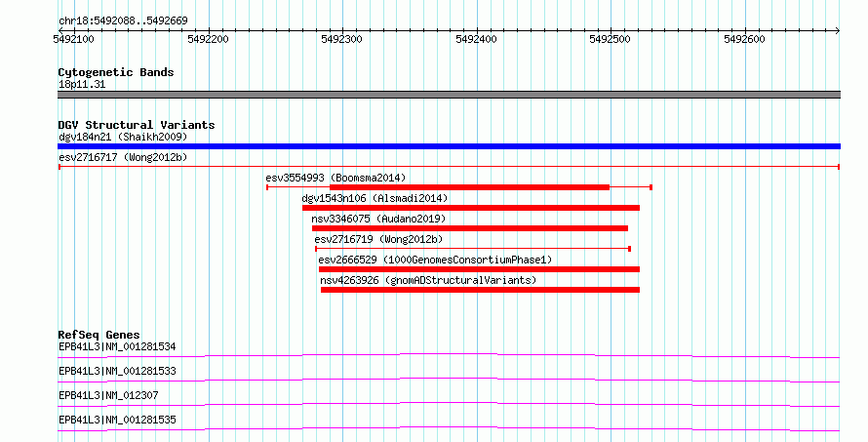The width and height of the screenshot is (868, 442).
Task: Click the magenta NM_001281533 transcript line
Action: click(x=449, y=380)
